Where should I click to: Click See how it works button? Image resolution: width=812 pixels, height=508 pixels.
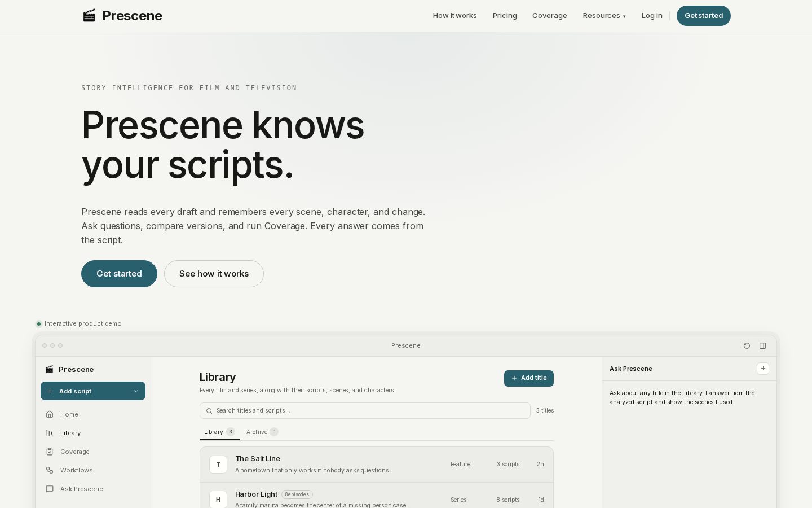point(214,274)
